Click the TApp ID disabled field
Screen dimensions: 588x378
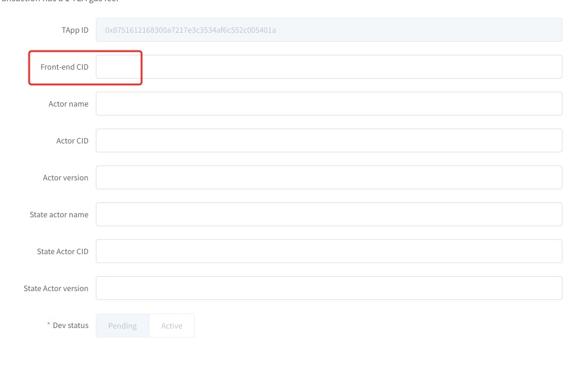click(329, 30)
